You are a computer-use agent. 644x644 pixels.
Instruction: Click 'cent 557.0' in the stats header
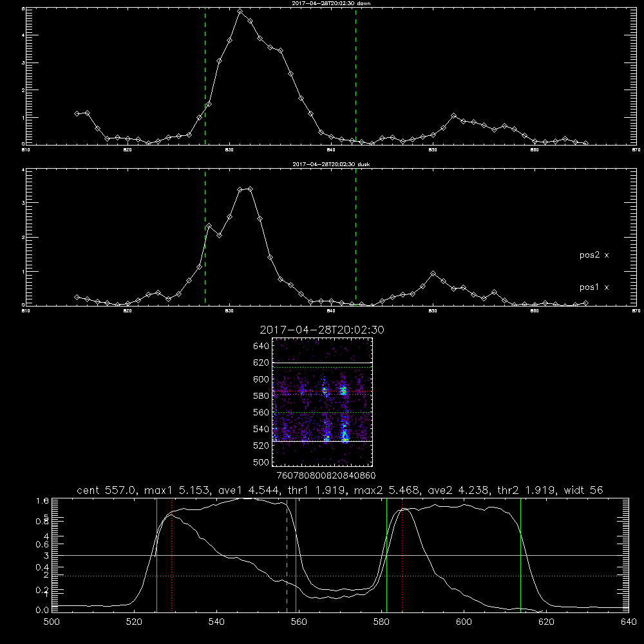click(107, 490)
